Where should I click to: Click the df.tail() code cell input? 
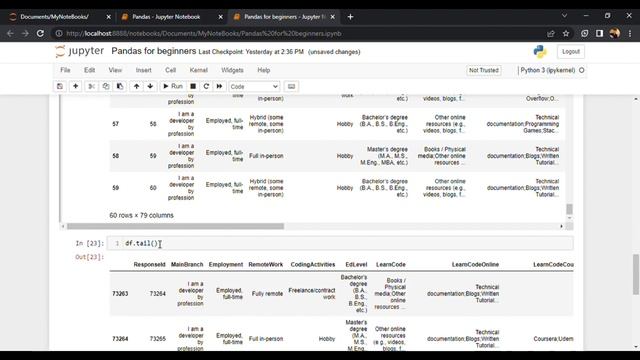[340, 243]
